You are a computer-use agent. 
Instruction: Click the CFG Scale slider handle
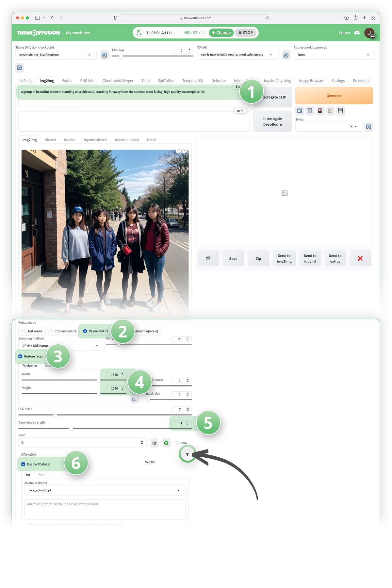click(55, 415)
